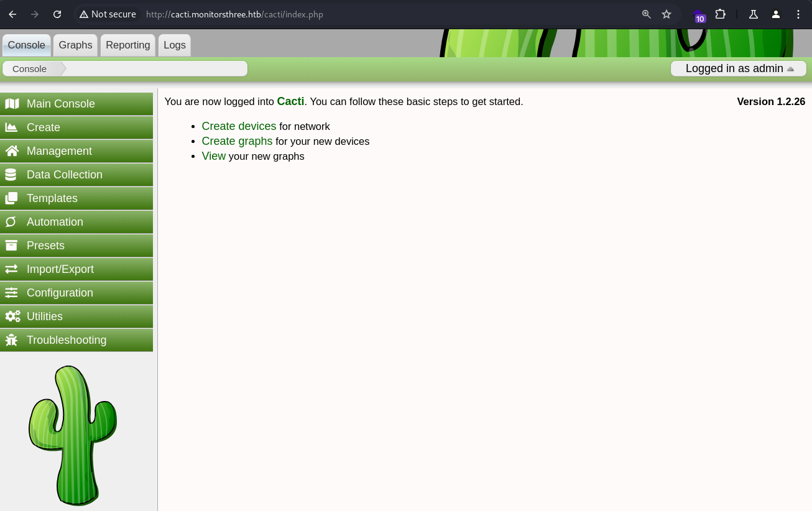
Task: Open the browser extensions puzzle icon
Action: click(721, 14)
